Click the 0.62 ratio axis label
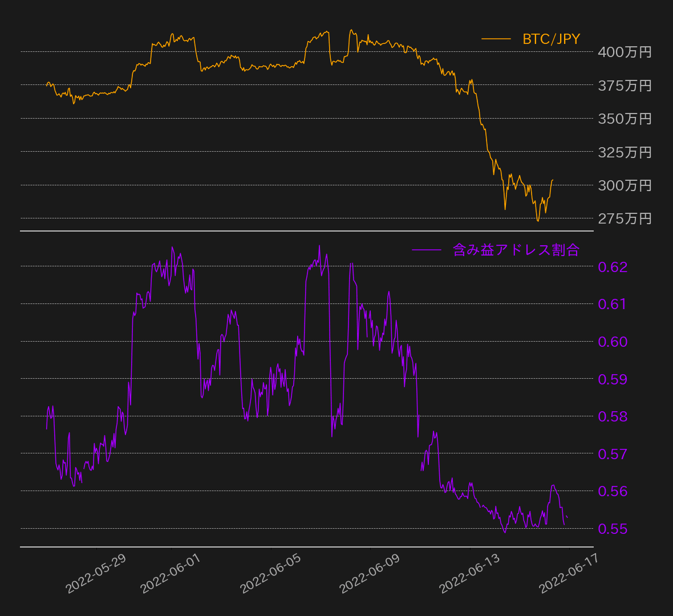 (613, 267)
